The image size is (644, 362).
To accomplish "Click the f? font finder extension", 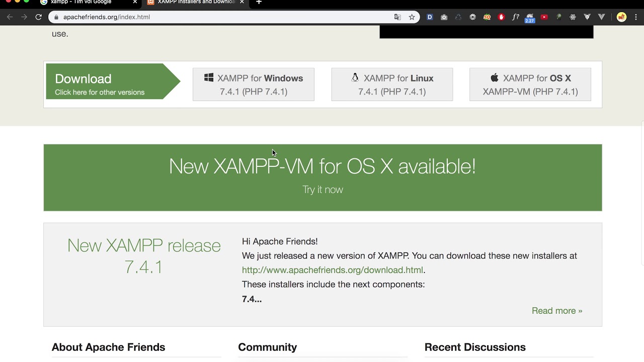I will (515, 17).
